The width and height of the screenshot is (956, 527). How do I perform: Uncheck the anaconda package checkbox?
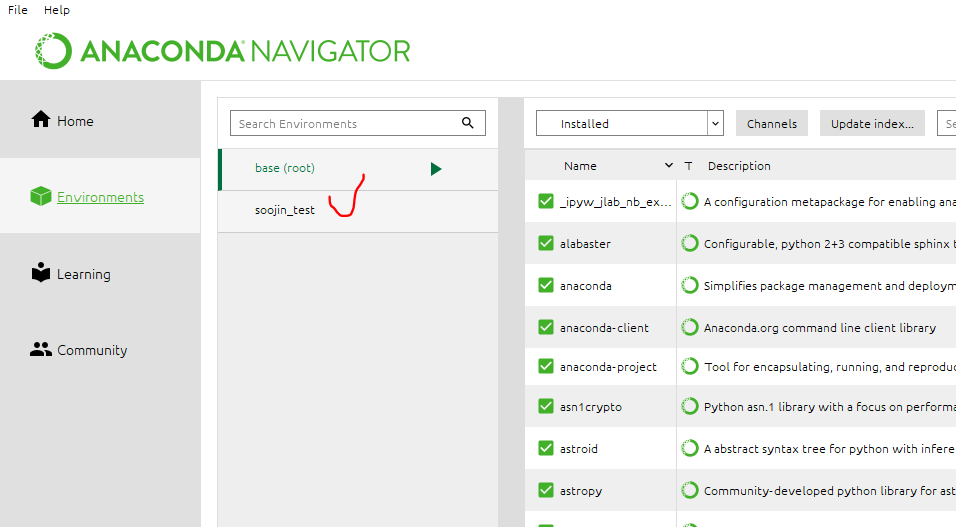546,285
